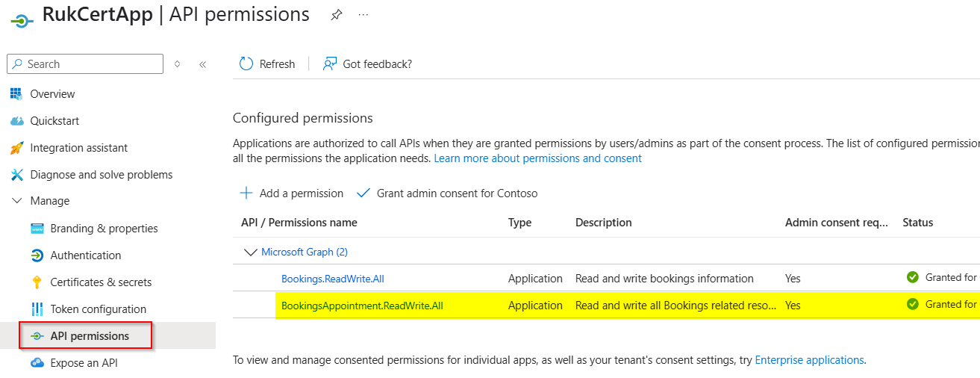Image resolution: width=980 pixels, height=378 pixels.
Task: Click the search magnifier icon
Action: point(17,64)
